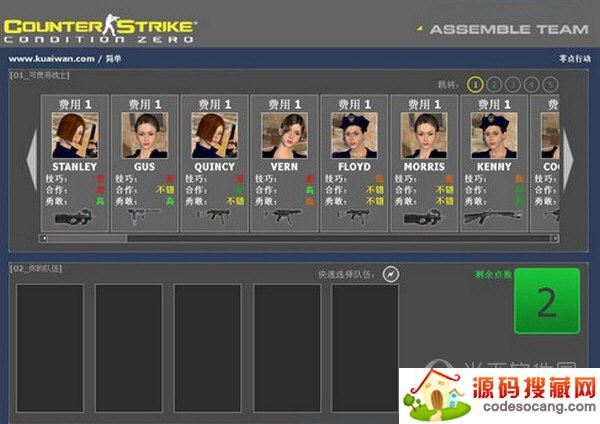This screenshot has height=424, width=600.
Task: Click Quincy's submachine gun icon
Action: 214,217
